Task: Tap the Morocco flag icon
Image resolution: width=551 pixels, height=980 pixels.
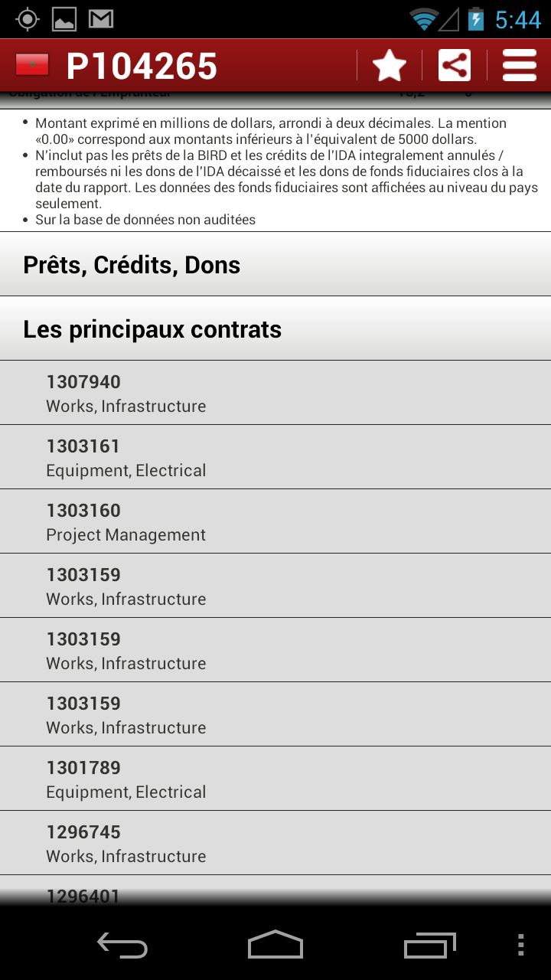Action: pyautogui.click(x=32, y=66)
